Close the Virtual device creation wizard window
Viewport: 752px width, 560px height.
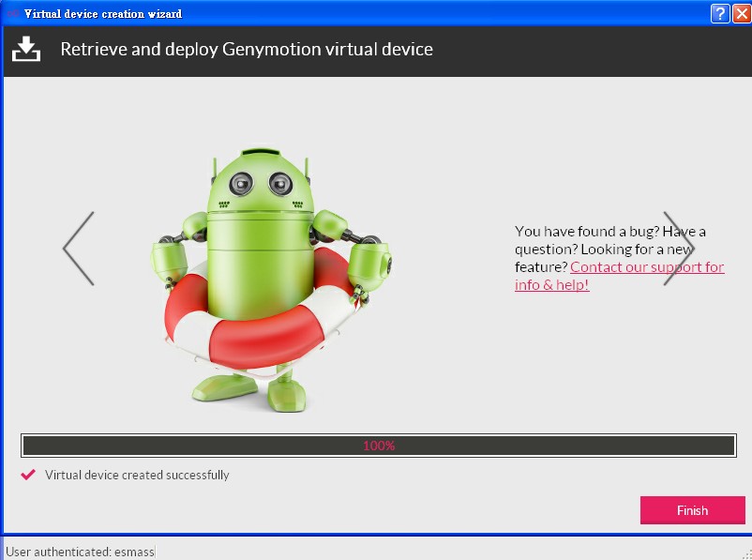[741, 13]
